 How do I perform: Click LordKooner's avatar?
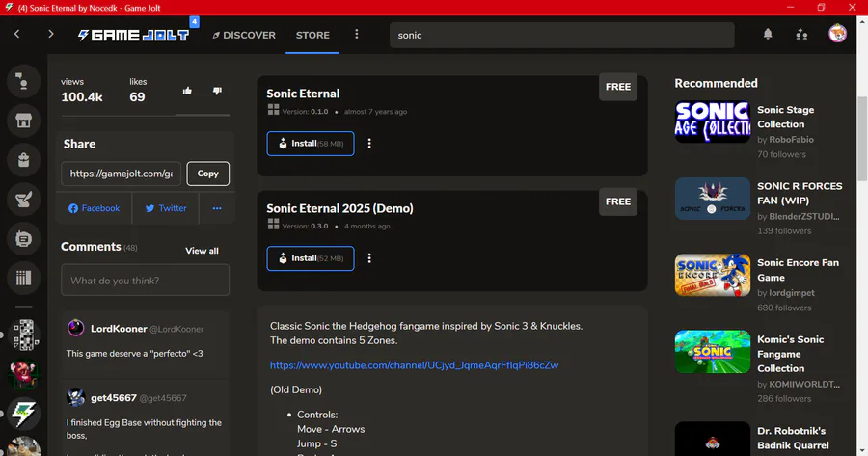click(x=76, y=328)
